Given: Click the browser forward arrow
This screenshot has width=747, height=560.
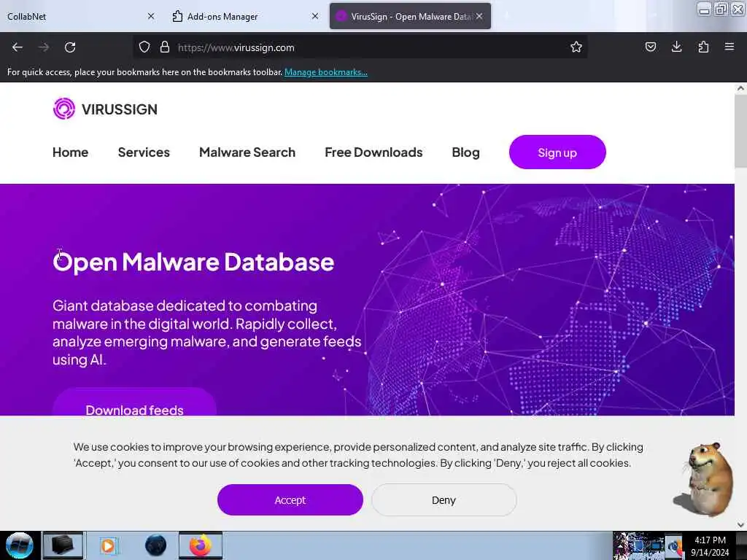Looking at the screenshot, I should click(44, 47).
